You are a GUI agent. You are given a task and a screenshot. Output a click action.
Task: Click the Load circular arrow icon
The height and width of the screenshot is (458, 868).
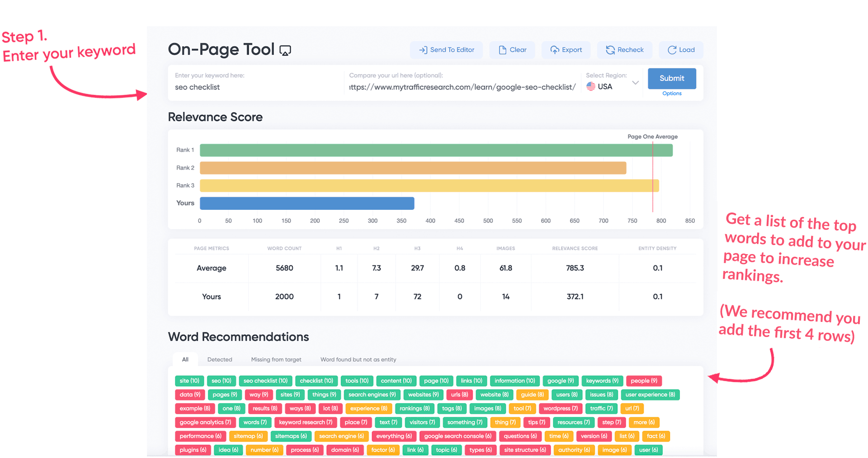coord(672,50)
